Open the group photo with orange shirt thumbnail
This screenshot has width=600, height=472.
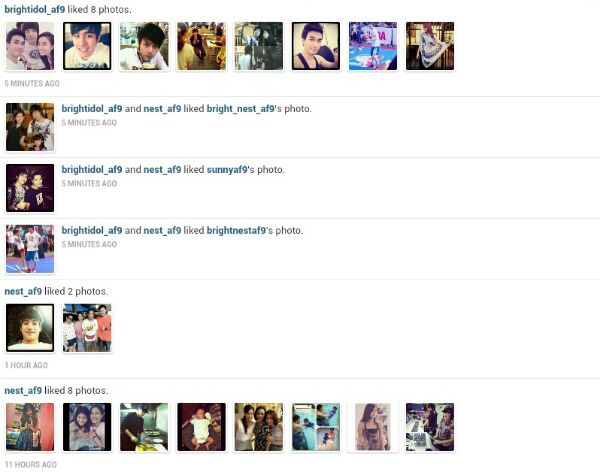87,328
